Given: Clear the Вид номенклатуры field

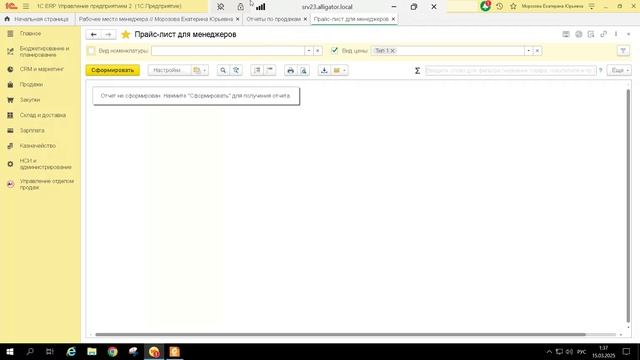Looking at the screenshot, I should click(318, 51).
